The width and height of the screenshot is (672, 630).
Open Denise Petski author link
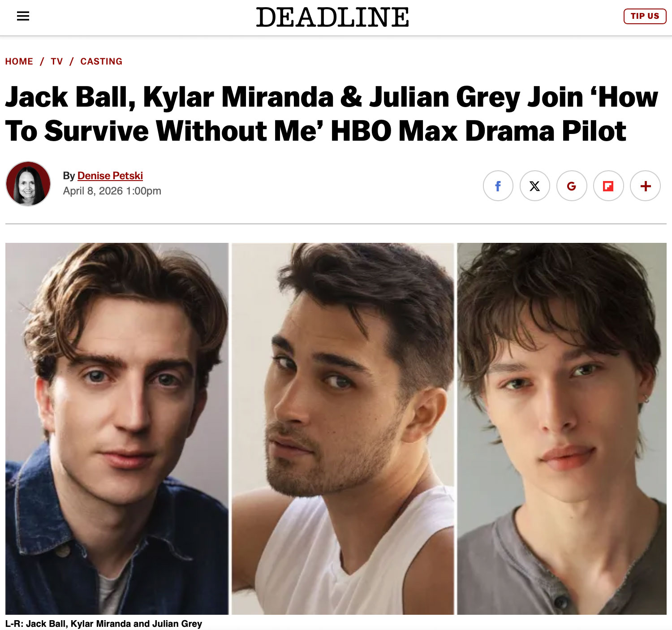pyautogui.click(x=110, y=176)
